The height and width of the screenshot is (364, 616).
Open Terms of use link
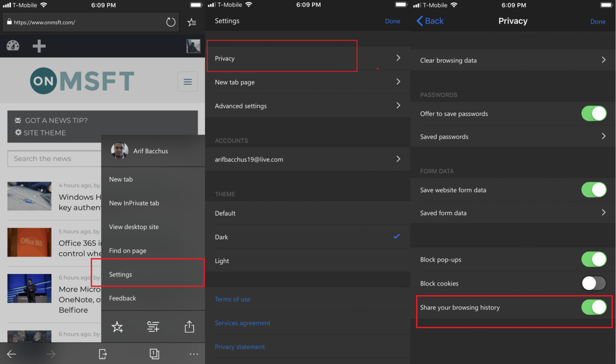click(233, 299)
